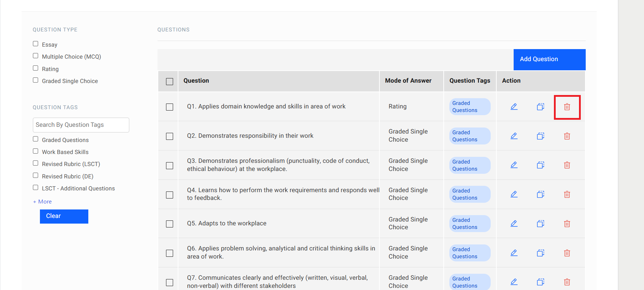Screen dimensions: 644x290
Task: Delete Q5 Adapts to the workplace
Action: [567, 224]
